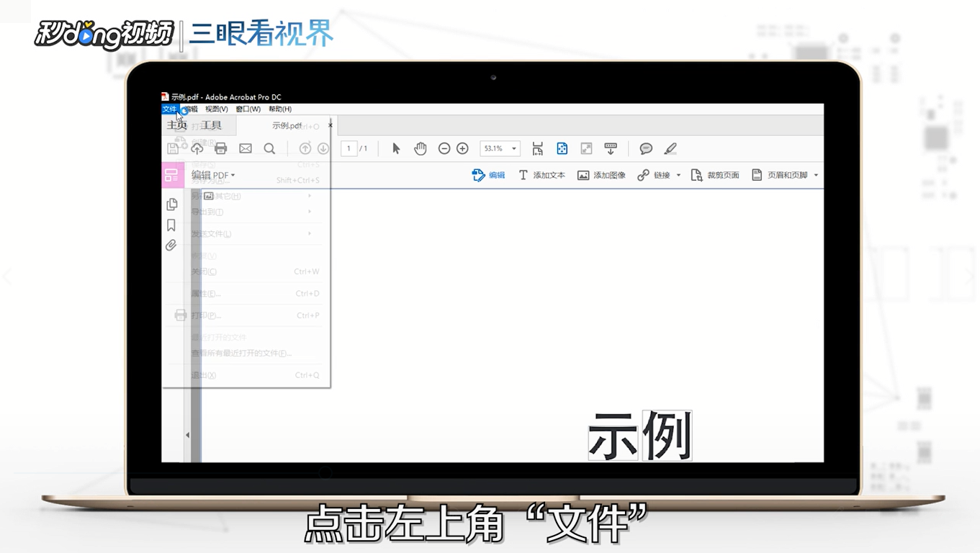Expand the 链接 dropdown arrow
The image size is (980, 553).
coord(678,175)
